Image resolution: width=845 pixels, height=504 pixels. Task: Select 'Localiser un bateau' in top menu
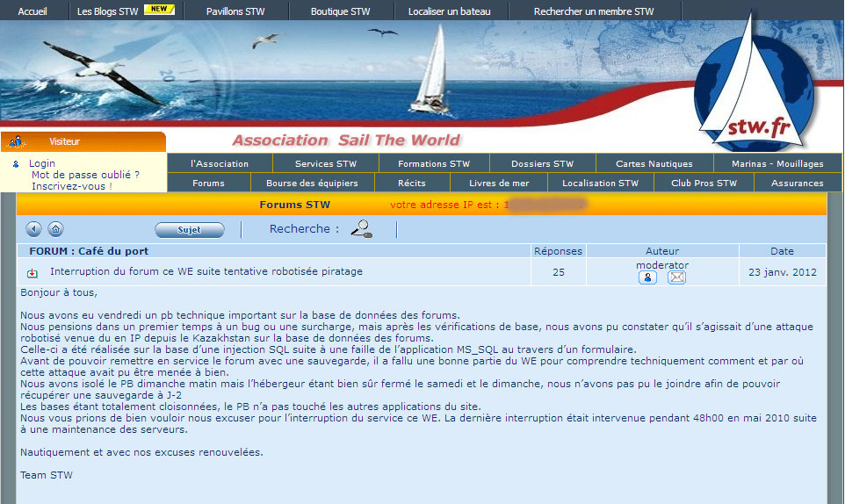click(449, 11)
